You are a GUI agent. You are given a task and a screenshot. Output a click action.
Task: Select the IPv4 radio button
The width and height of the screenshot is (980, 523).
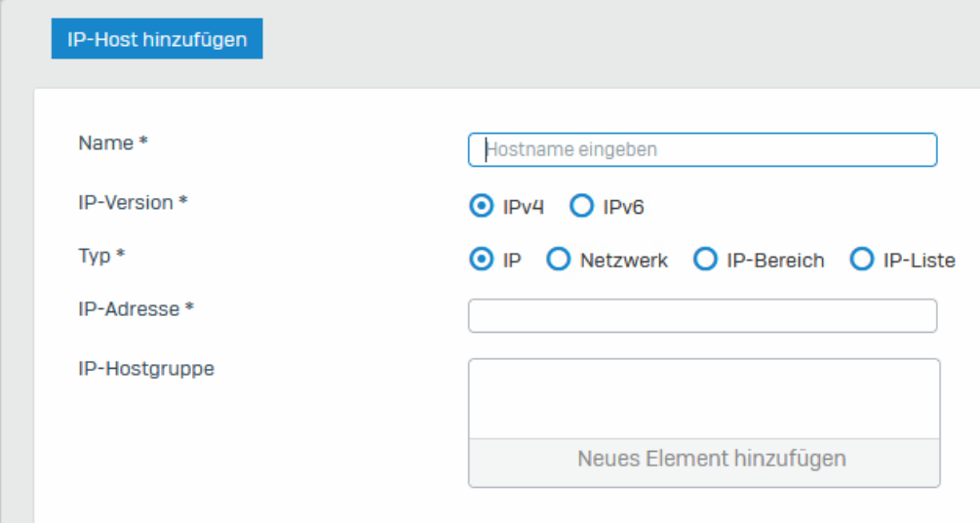click(x=482, y=206)
